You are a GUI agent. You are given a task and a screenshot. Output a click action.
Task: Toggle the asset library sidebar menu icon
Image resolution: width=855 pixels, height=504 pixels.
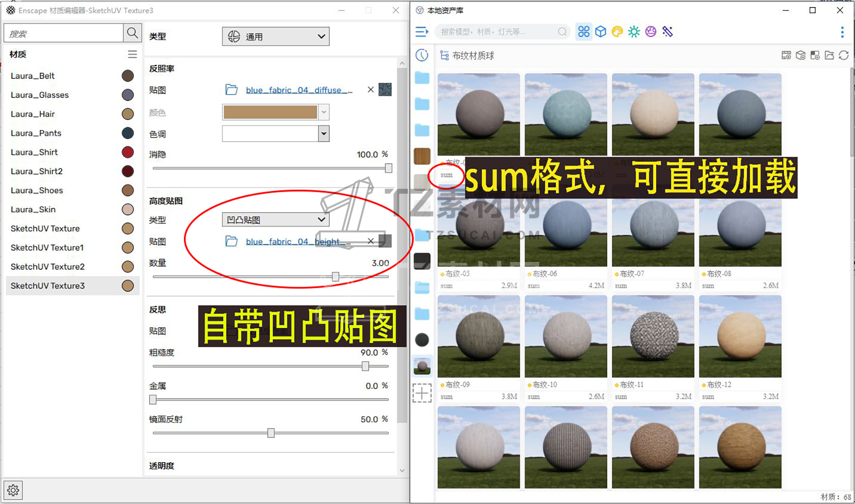422,32
